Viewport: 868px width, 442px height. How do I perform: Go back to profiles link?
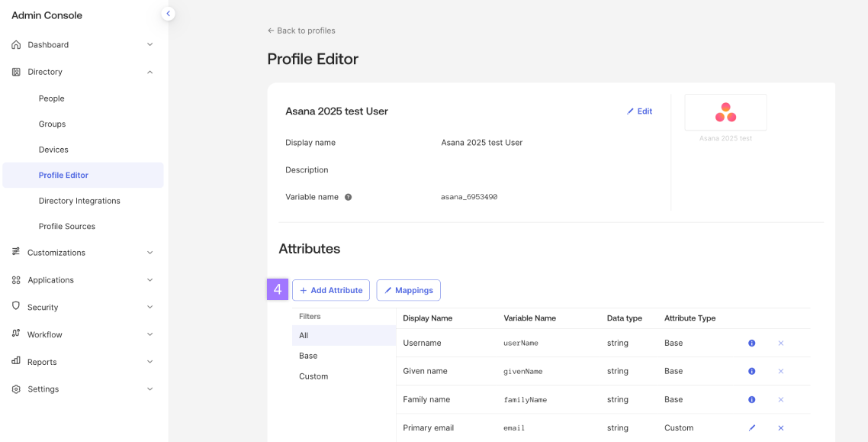[301, 31]
